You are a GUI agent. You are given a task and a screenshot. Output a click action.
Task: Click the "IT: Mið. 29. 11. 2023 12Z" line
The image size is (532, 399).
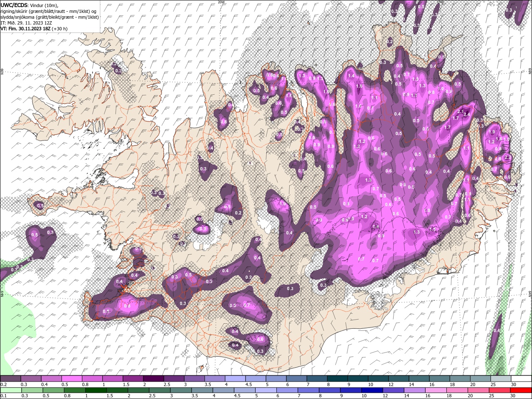25,23
